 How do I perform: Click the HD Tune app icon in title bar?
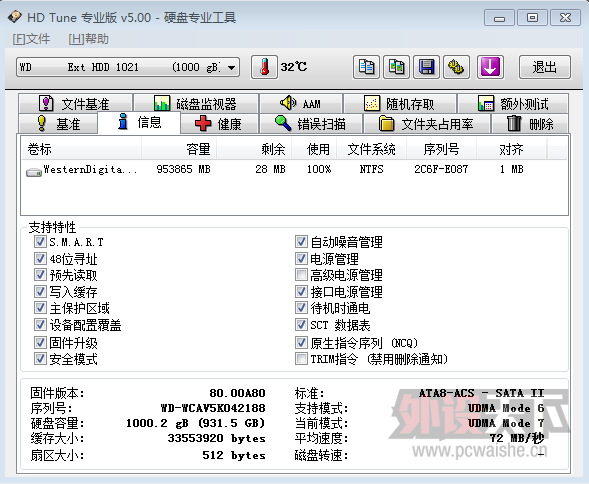[x=15, y=17]
